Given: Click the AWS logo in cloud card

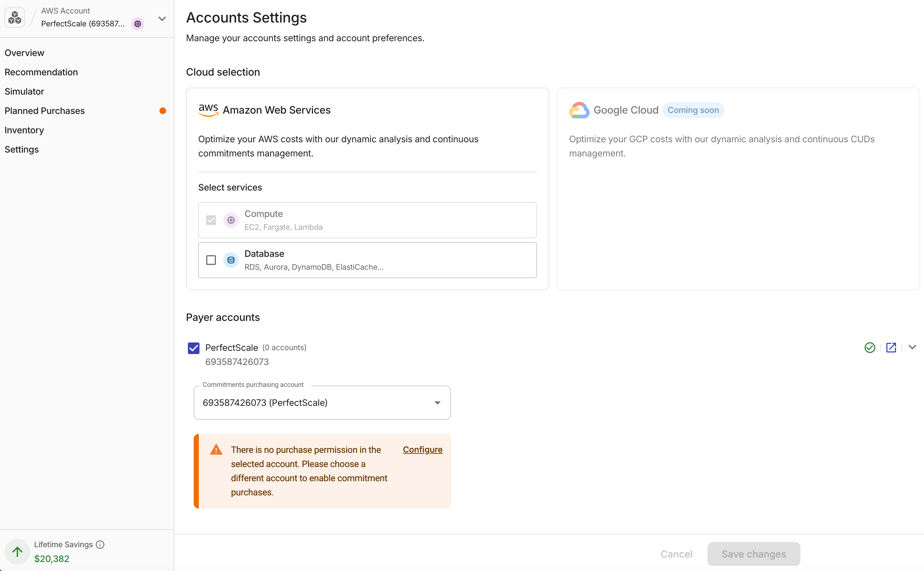Looking at the screenshot, I should point(208,110).
